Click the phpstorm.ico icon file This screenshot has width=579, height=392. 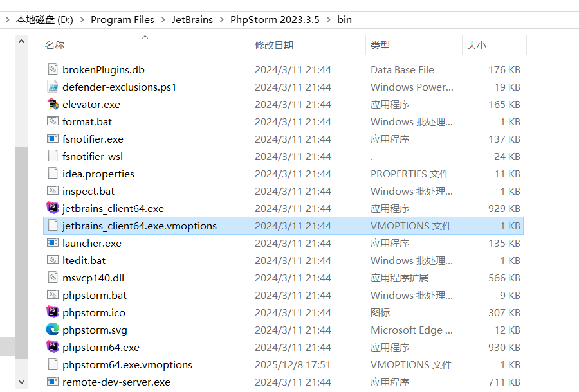pyautogui.click(x=53, y=312)
